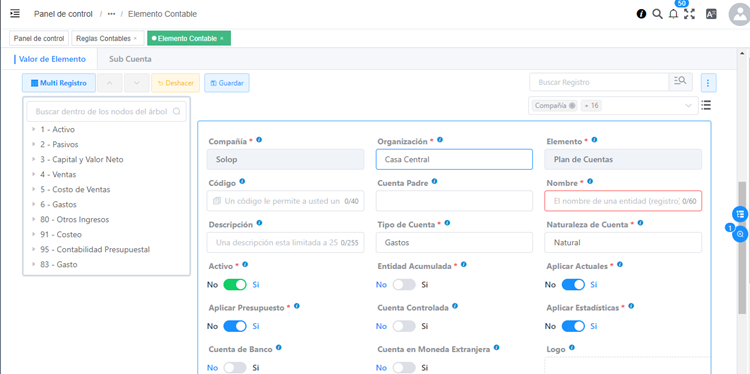This screenshot has width=750, height=374.
Task: Show help for Cuenta de Banco field
Action: [x=278, y=348]
